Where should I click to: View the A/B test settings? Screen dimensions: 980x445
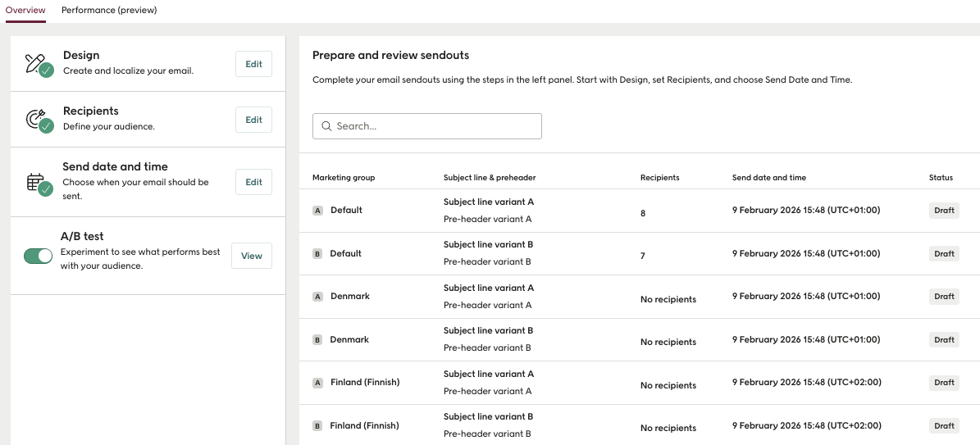pyautogui.click(x=251, y=256)
